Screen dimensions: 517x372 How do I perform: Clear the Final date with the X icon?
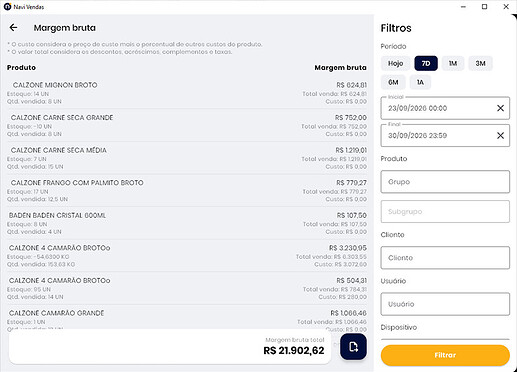(500, 135)
